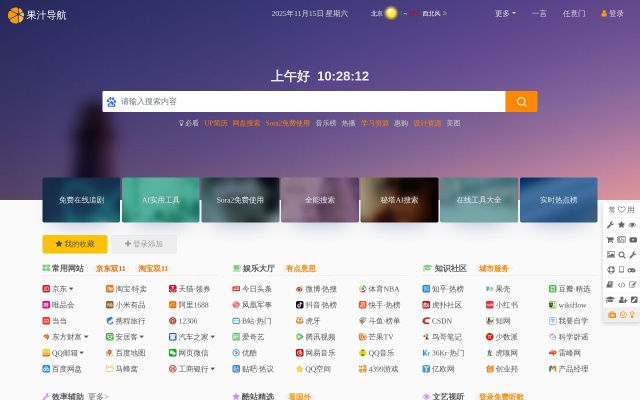Open the 更多 dropdown in top bar
The height and width of the screenshot is (400, 640).
[505, 14]
